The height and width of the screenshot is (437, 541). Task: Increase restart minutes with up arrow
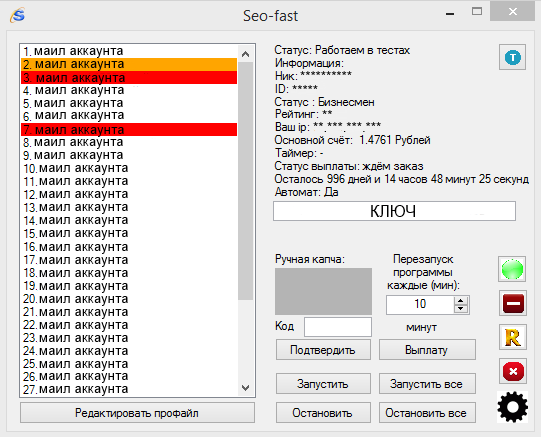click(x=461, y=300)
